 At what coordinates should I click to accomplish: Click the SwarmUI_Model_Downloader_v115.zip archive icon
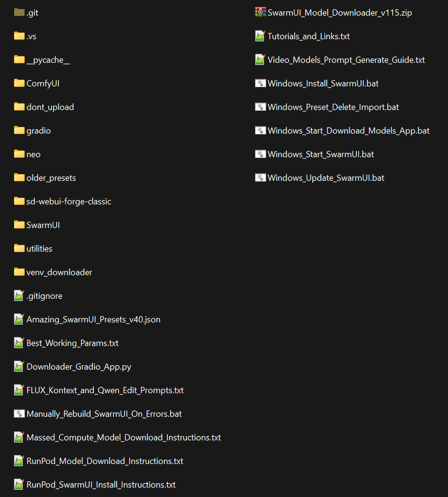pos(261,12)
